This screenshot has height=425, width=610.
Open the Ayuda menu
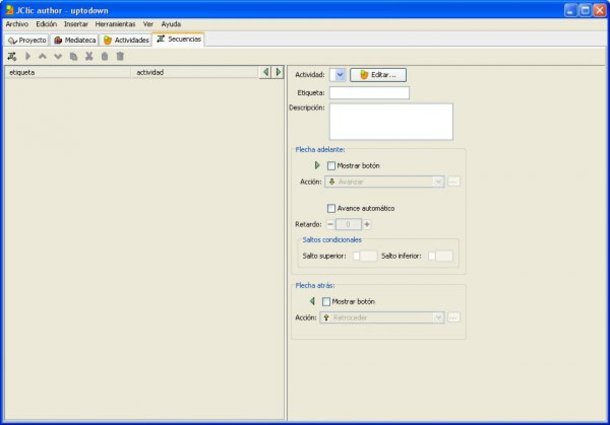pyautogui.click(x=171, y=24)
